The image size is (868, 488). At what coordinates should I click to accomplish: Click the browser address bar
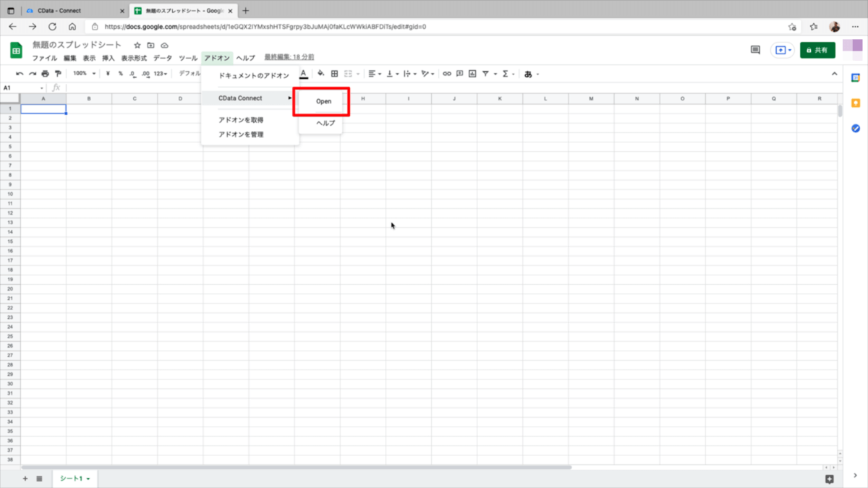(434, 26)
